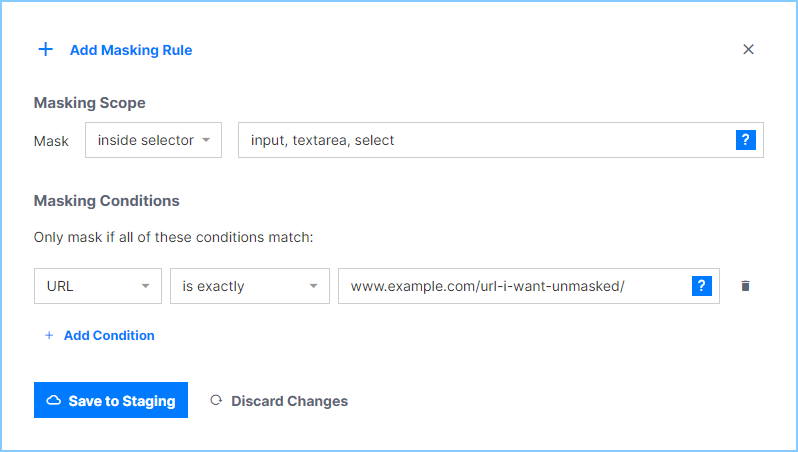Click the "Only mask if all" conditions text
The image size is (798, 452).
(174, 238)
